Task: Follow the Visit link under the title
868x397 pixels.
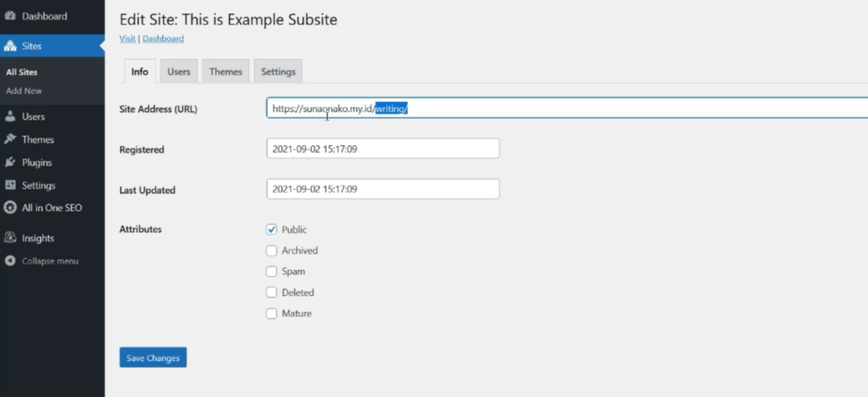Action: coord(127,38)
